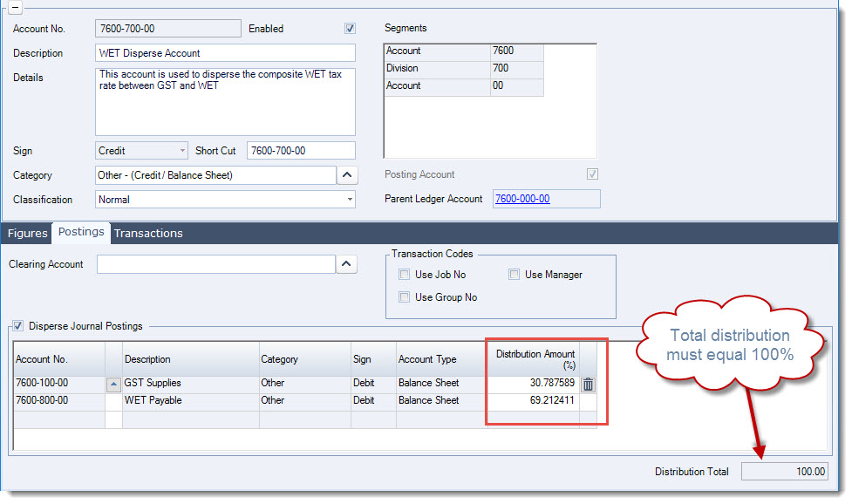Select the 7600-100-00 account cell

pyautogui.click(x=59, y=383)
